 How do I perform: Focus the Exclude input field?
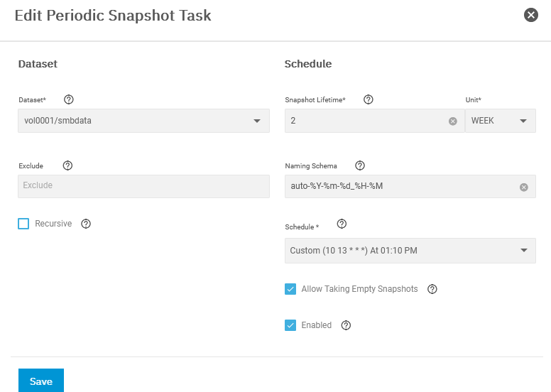pos(143,186)
